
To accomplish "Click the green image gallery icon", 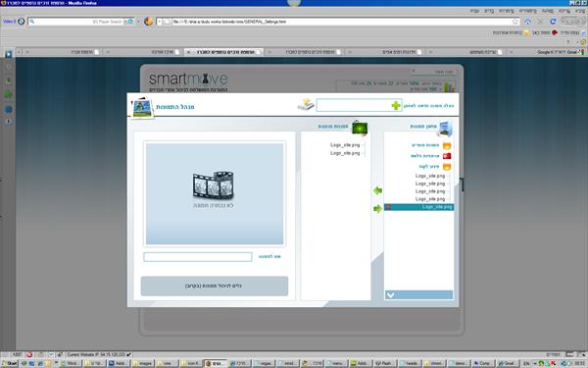I will pos(360,129).
